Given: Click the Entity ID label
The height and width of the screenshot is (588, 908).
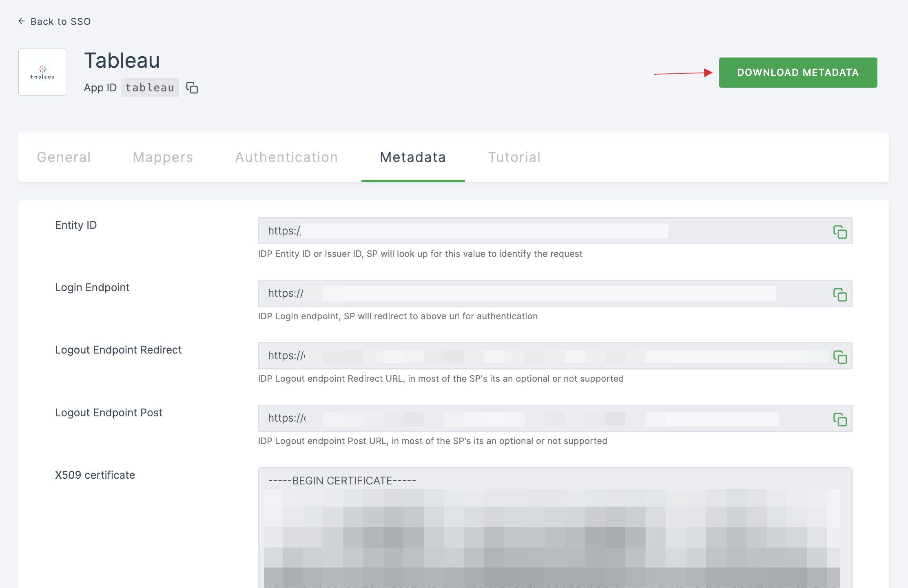Looking at the screenshot, I should point(76,225).
